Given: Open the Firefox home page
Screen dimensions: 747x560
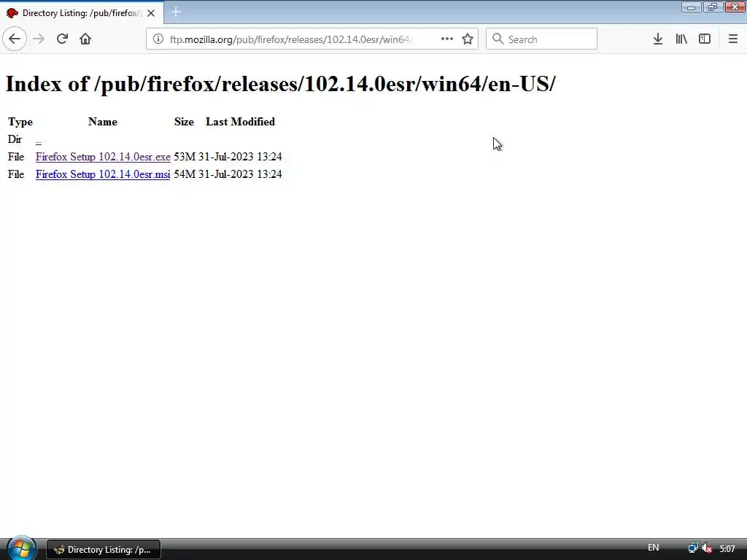Looking at the screenshot, I should [x=85, y=39].
